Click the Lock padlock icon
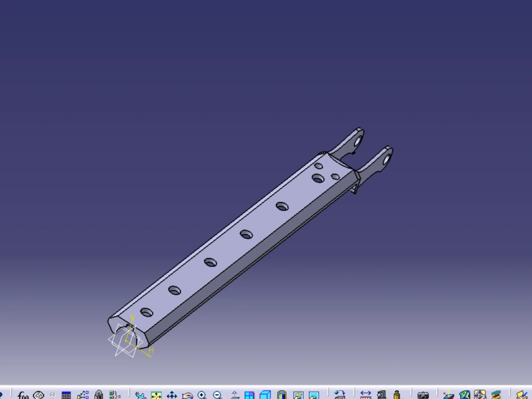The image size is (532, 399). [x=99, y=395]
